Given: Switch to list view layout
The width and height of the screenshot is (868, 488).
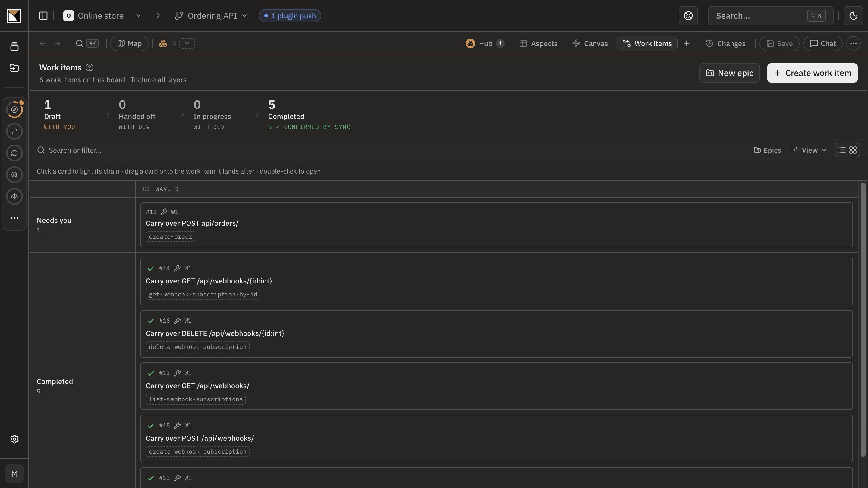Looking at the screenshot, I should [842, 150].
